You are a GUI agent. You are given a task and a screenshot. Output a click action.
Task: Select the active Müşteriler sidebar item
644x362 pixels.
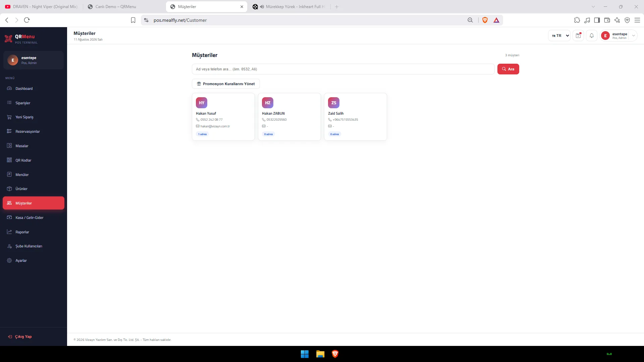[x=34, y=203]
